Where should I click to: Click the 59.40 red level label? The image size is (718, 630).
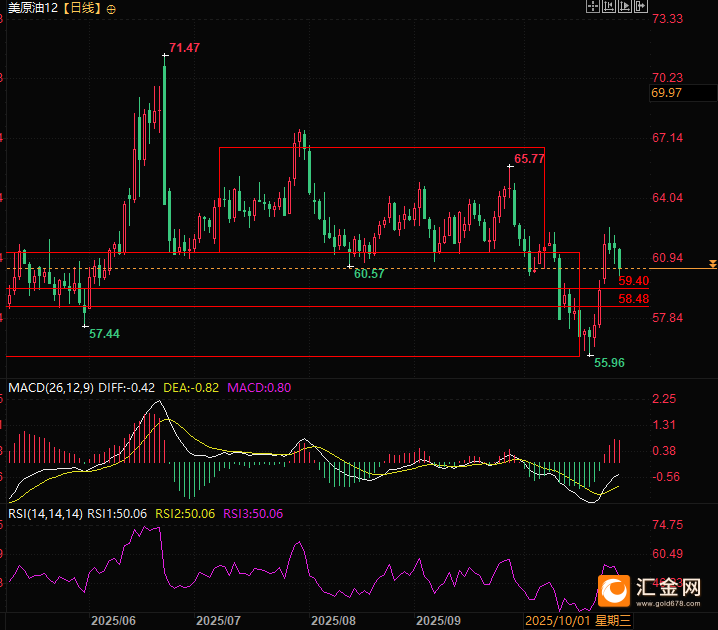634,281
